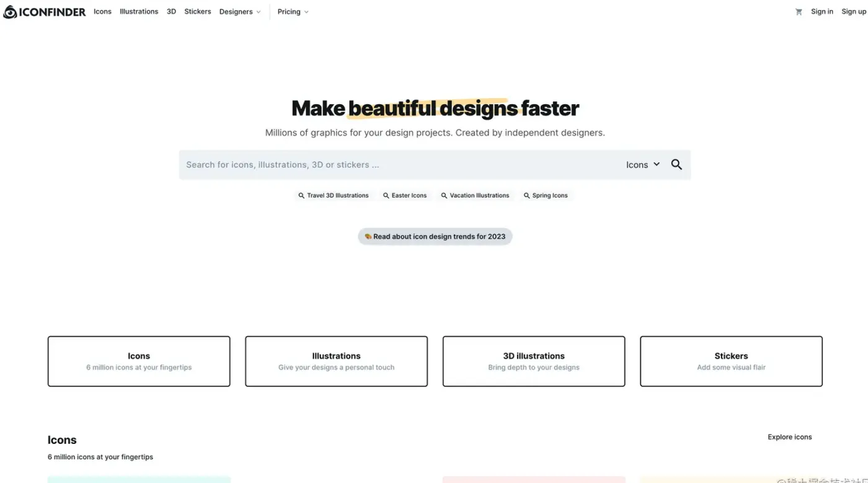
Task: Select Travel 3D Illustrations suggestion
Action: pos(334,195)
